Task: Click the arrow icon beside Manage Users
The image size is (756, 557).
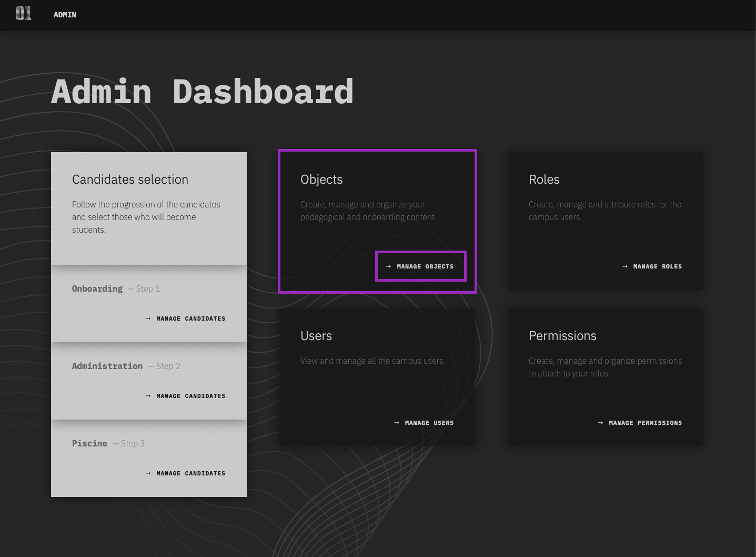Action: 397,423
